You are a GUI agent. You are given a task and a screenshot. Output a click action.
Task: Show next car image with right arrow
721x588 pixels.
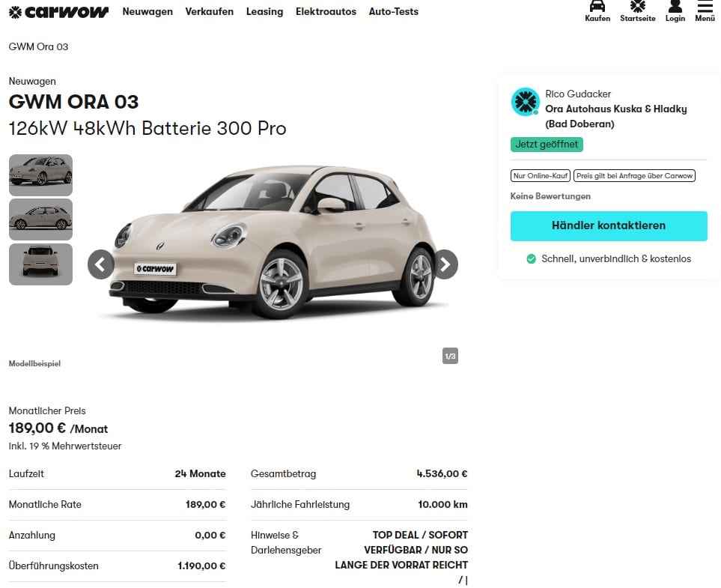coord(445,264)
